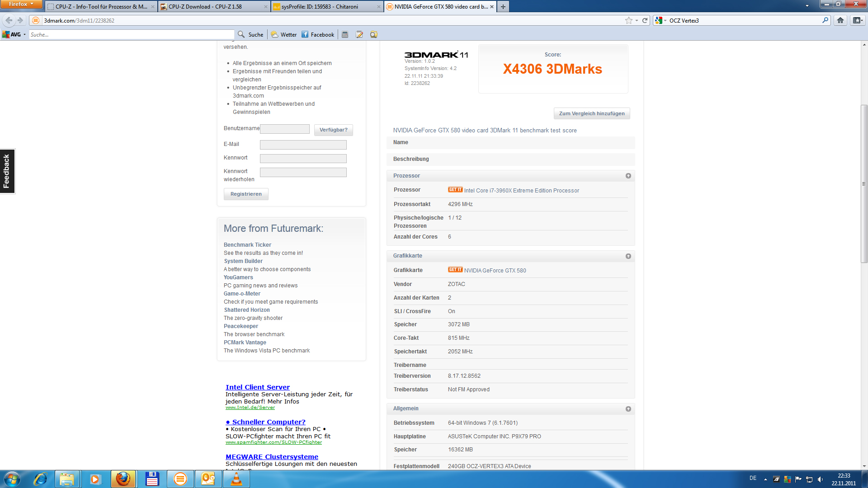The image size is (868, 488).
Task: Open a new tab with the plus button
Action: point(503,6)
